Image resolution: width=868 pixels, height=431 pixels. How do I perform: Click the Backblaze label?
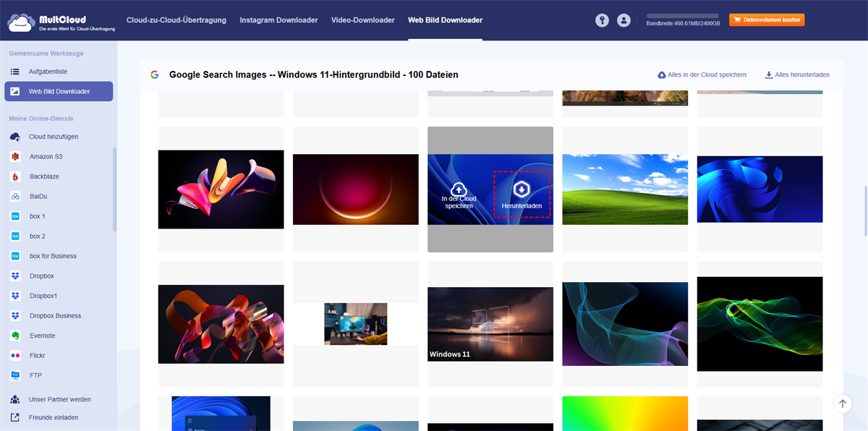pyautogui.click(x=44, y=176)
